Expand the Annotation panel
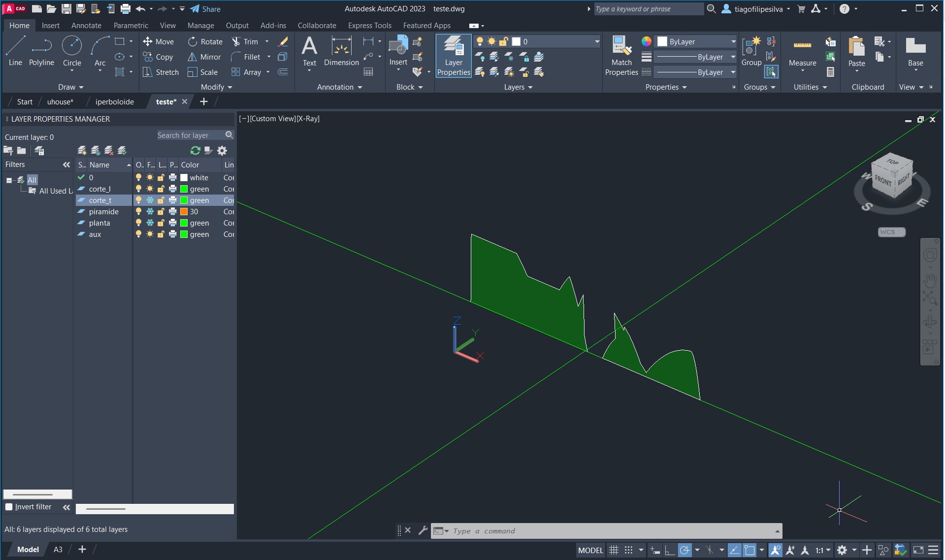945x560 pixels. [x=340, y=87]
